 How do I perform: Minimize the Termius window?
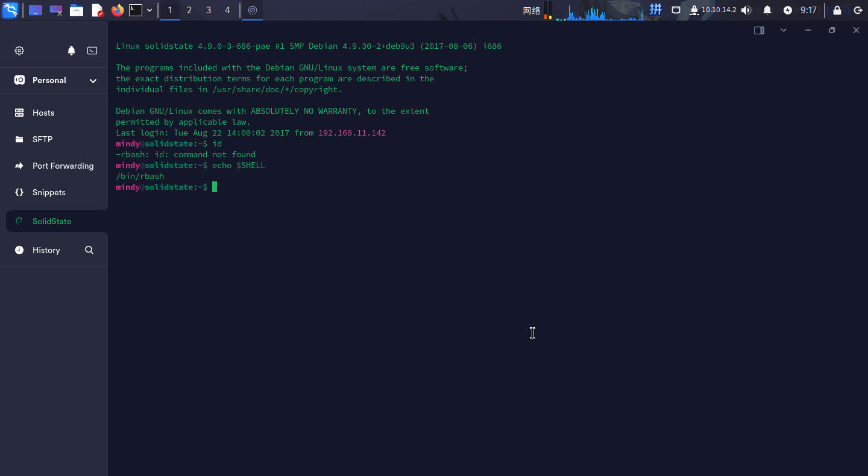pyautogui.click(x=808, y=30)
